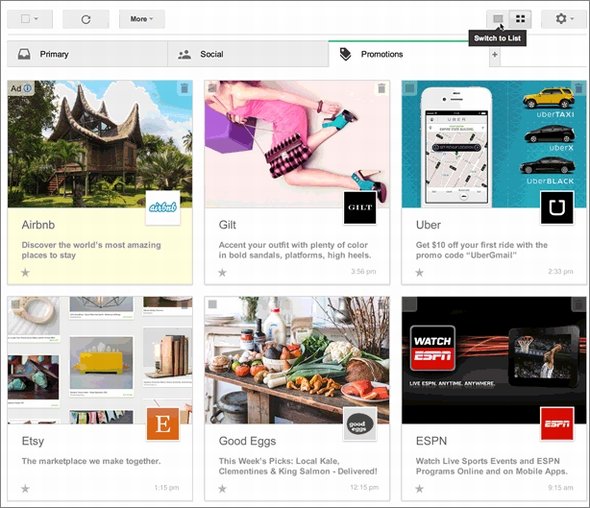590x508 pixels.
Task: Click the Etsy E logo badge
Action: (163, 424)
